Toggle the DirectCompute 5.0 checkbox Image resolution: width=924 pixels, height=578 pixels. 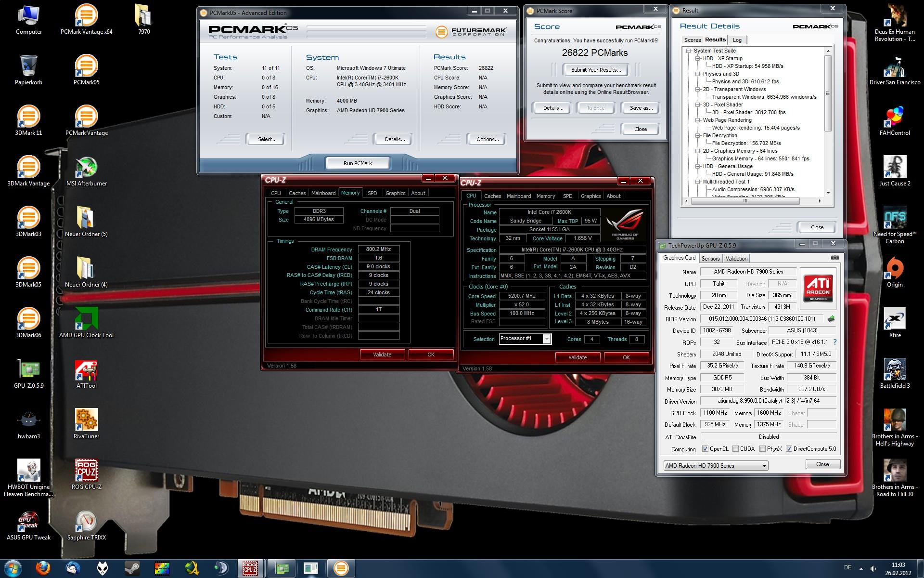(789, 449)
